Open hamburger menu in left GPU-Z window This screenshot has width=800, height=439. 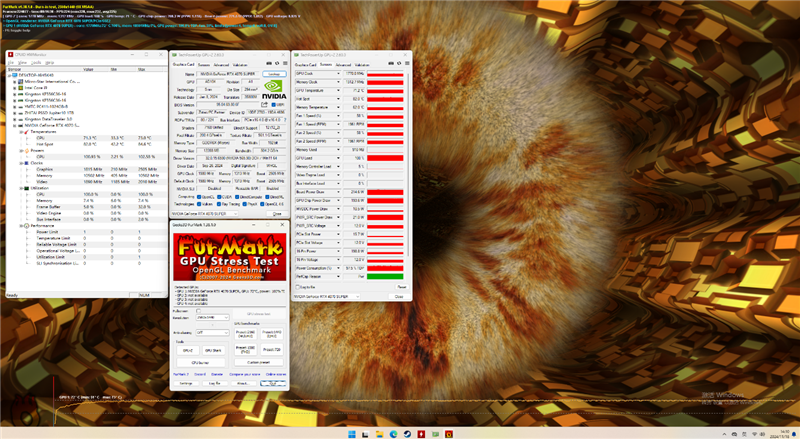[285, 63]
